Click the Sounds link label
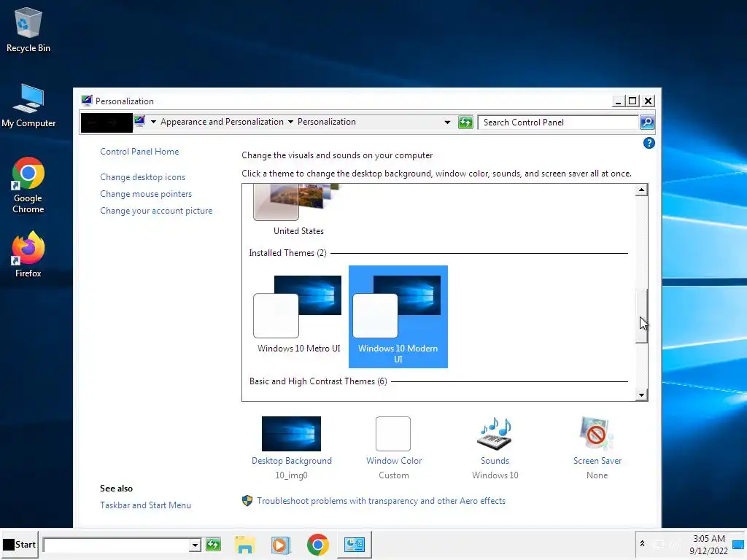Viewport: 747px width, 560px height. pos(495,461)
